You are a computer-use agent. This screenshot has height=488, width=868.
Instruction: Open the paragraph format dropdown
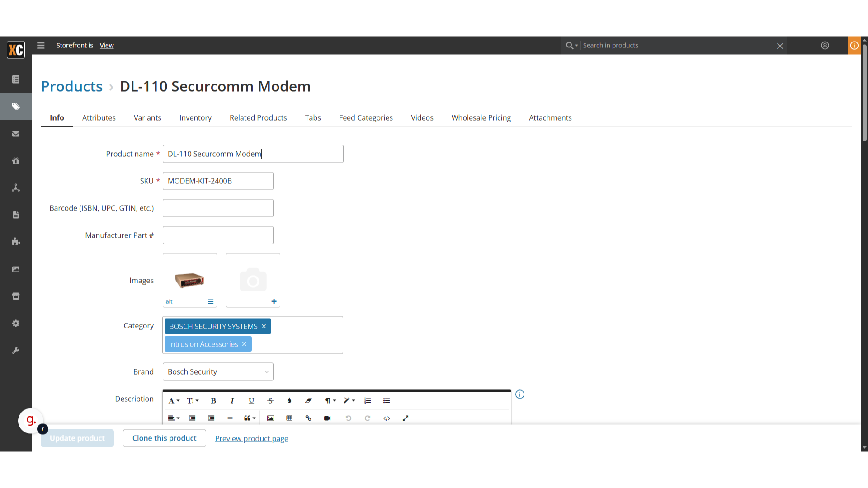(x=330, y=400)
